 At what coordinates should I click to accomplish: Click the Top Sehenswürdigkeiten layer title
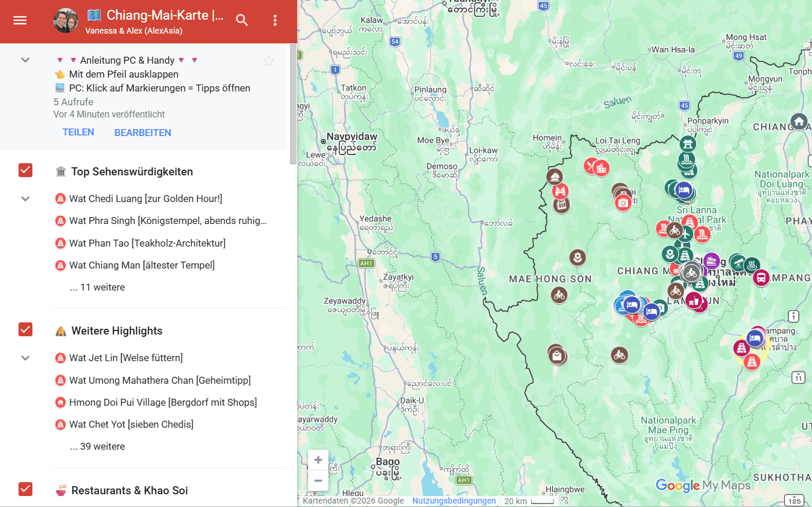(132, 171)
